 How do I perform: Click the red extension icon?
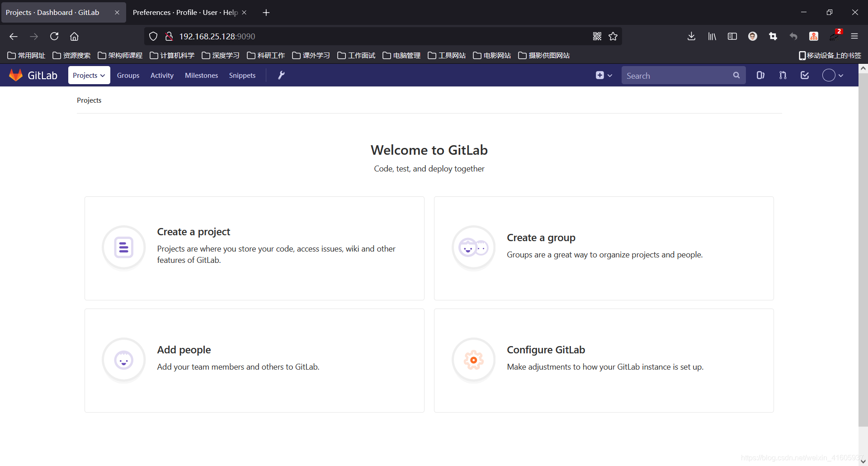click(814, 36)
